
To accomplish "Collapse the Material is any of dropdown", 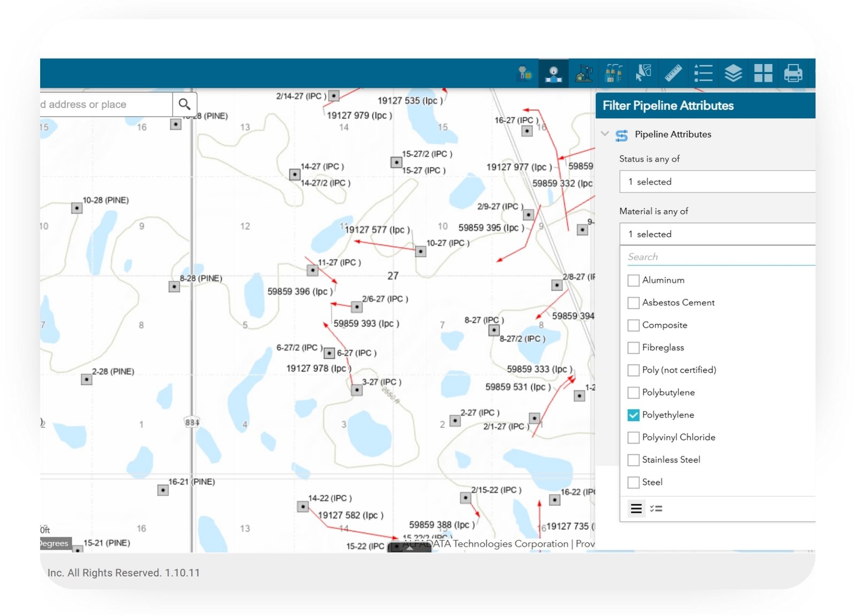I will 717,234.
